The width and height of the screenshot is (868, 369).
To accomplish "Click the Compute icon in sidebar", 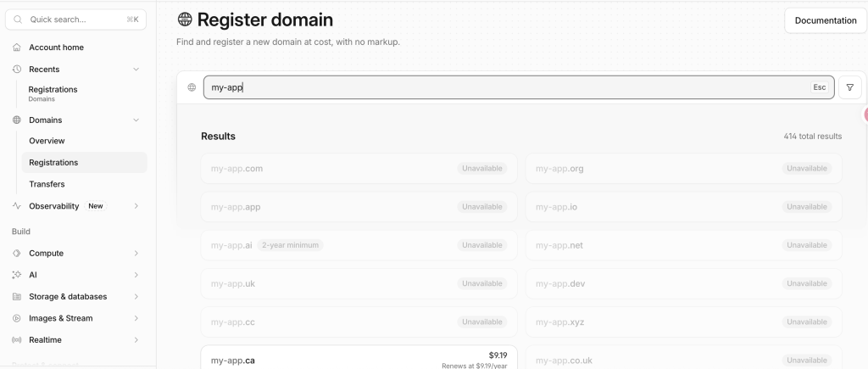I will click(17, 253).
